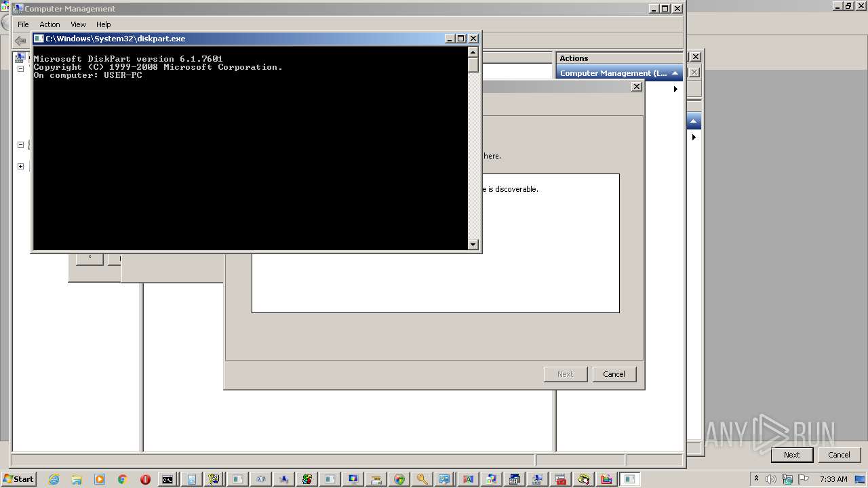Open the View menu
The width and height of the screenshot is (868, 488).
78,24
